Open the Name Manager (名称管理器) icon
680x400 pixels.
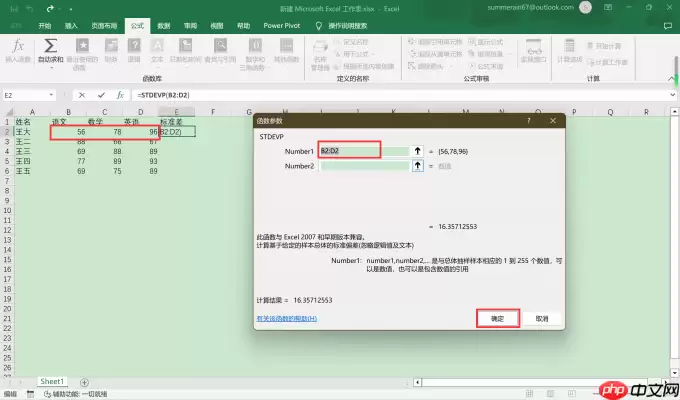pos(320,47)
